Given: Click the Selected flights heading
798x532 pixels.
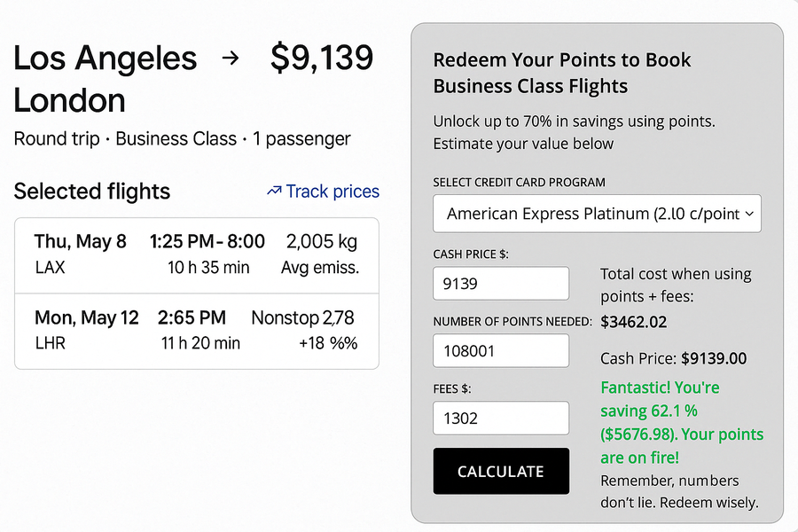Looking at the screenshot, I should 92,192.
